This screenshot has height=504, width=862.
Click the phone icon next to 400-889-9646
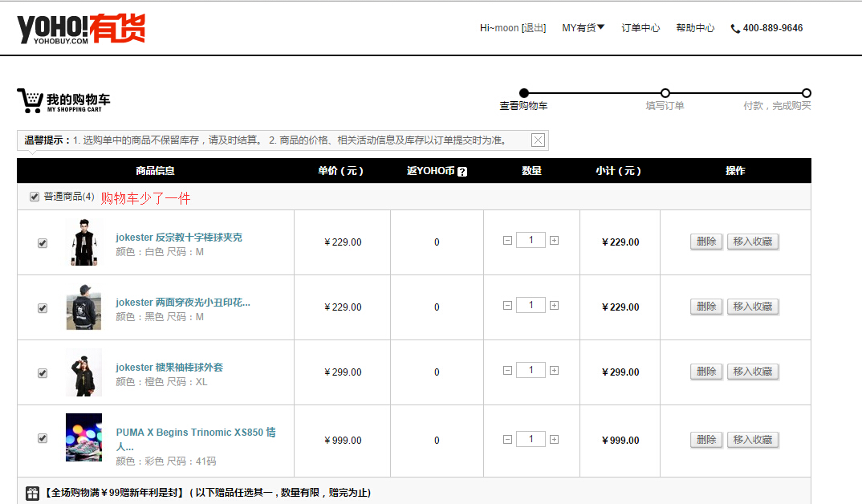coord(735,29)
